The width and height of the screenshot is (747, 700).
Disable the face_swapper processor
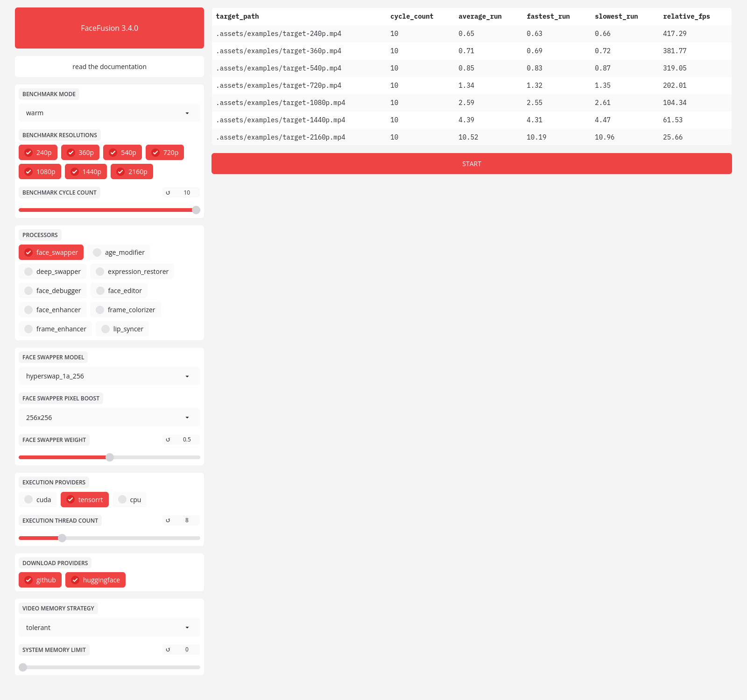tap(51, 252)
